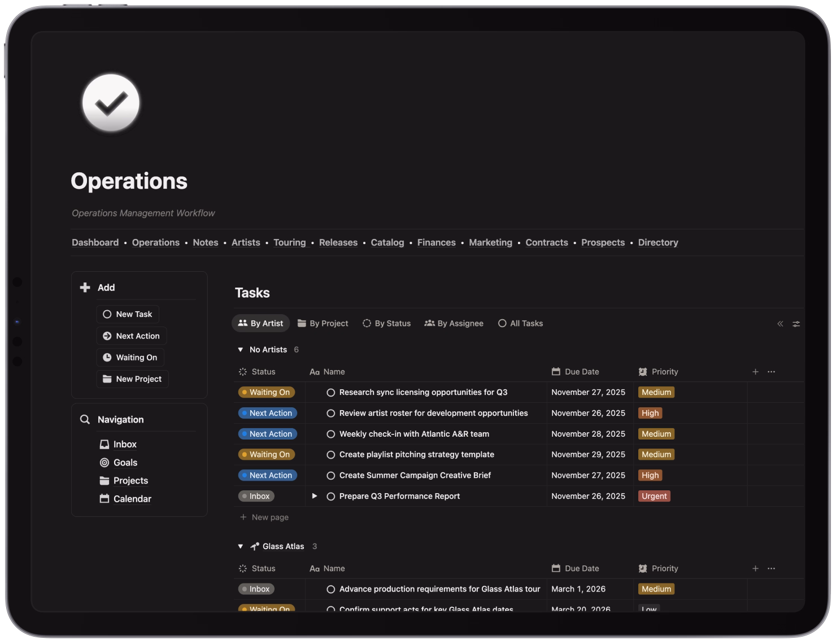The height and width of the screenshot is (644, 836).
Task: Click the Calendar icon in Navigation
Action: [x=104, y=498]
